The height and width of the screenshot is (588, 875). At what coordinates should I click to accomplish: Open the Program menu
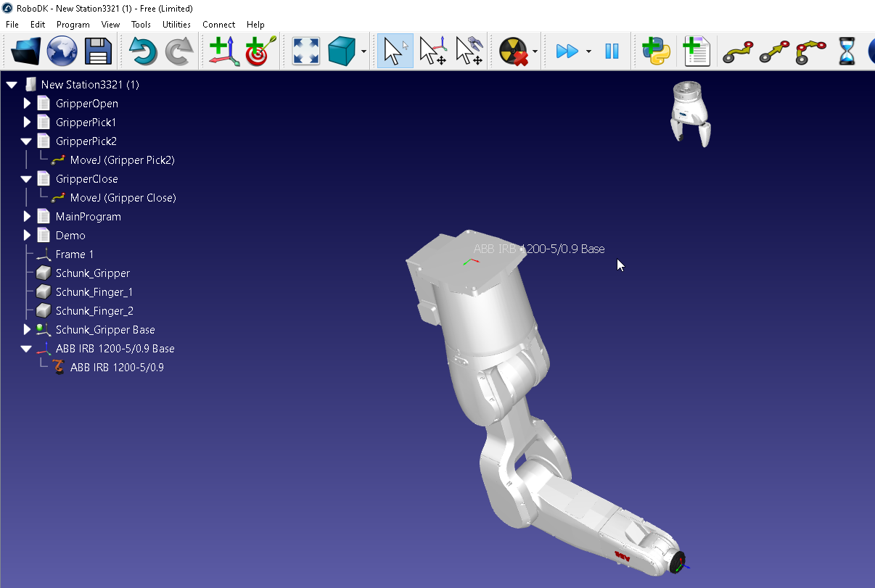tap(73, 24)
